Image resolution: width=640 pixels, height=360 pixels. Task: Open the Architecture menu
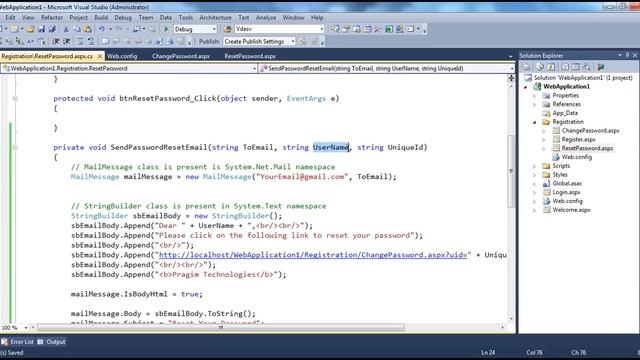coord(215,18)
